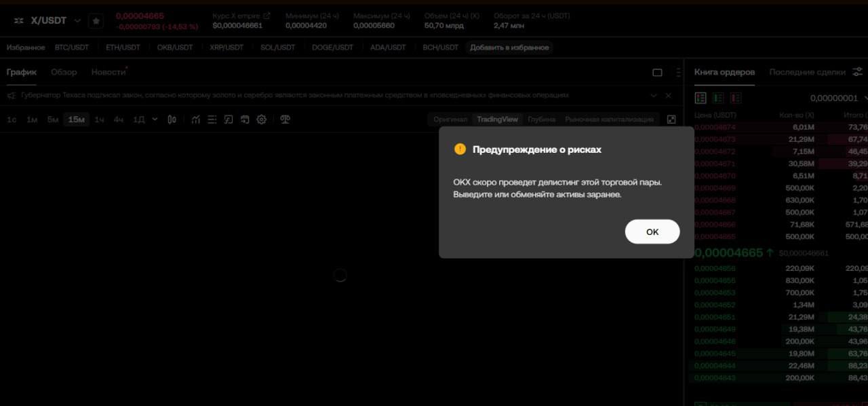
Task: Click the orange warning icon in dialog
Action: click(460, 149)
